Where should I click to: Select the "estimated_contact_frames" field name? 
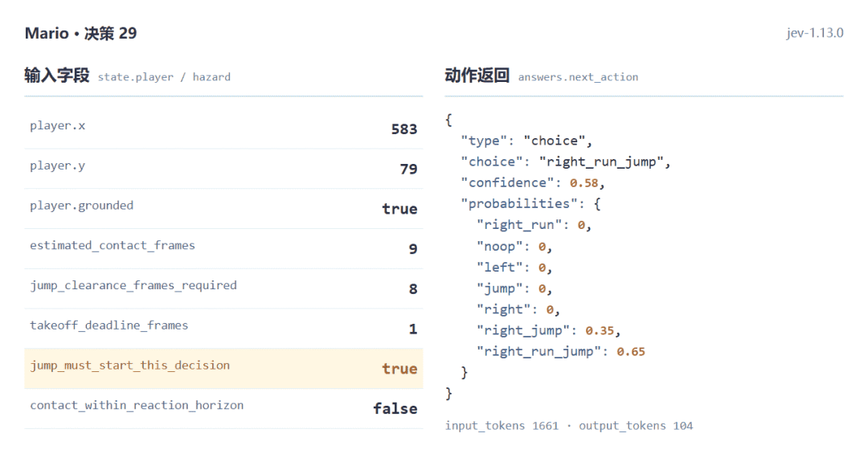coord(113,245)
